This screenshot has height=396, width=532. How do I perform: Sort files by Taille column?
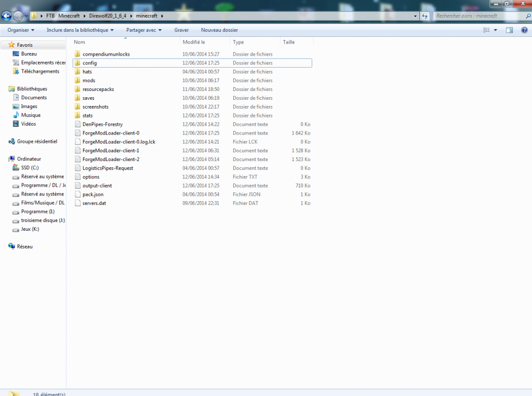[289, 42]
